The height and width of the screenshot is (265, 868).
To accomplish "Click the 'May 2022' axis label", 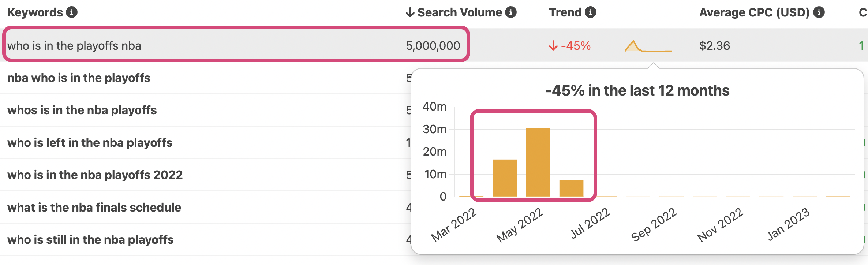I will point(520,225).
